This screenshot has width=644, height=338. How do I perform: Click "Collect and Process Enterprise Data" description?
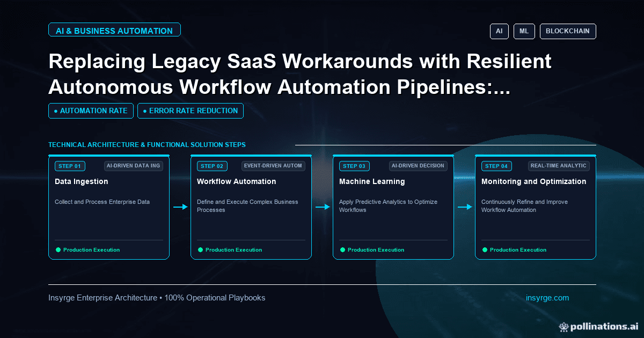102,202
